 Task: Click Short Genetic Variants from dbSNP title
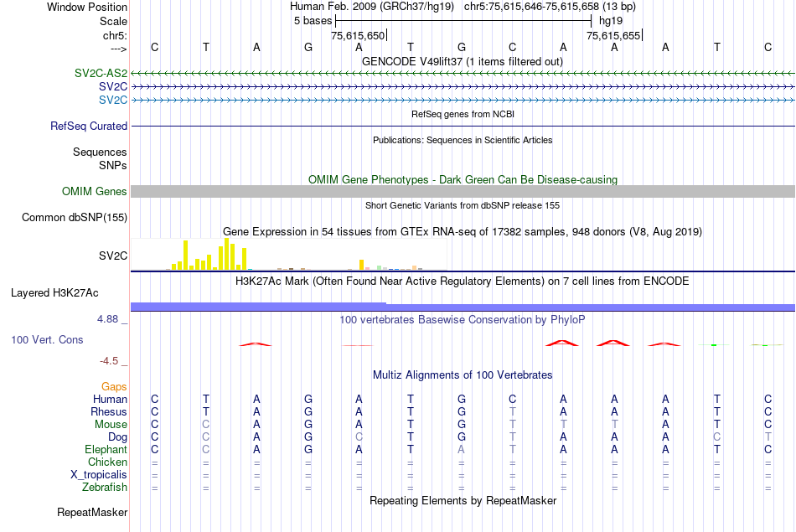click(x=463, y=205)
